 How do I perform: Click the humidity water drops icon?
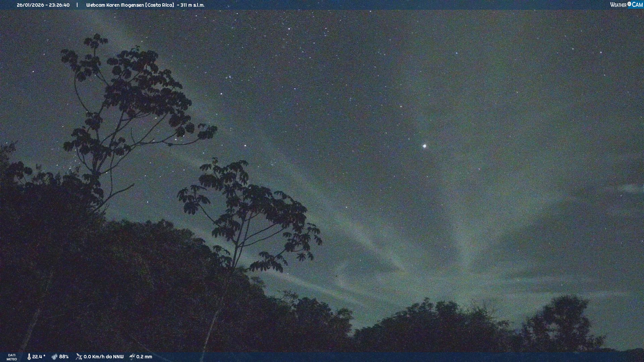54,357
